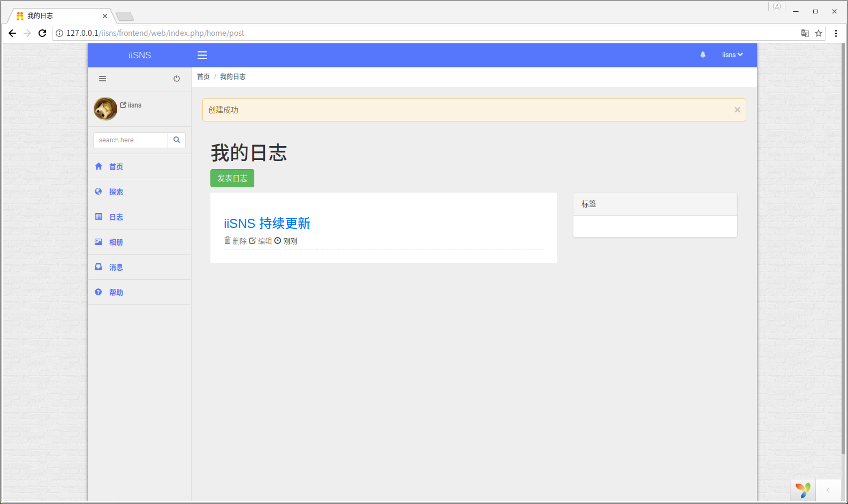Toggle the top hamburger menu icon
The height and width of the screenshot is (504, 848).
(x=202, y=55)
